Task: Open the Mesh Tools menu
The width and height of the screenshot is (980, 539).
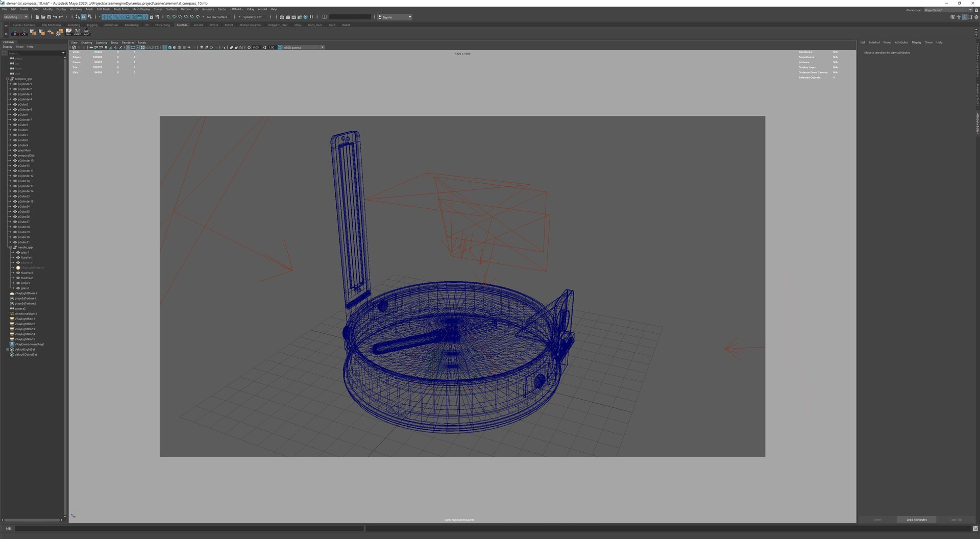Action: pos(121,9)
